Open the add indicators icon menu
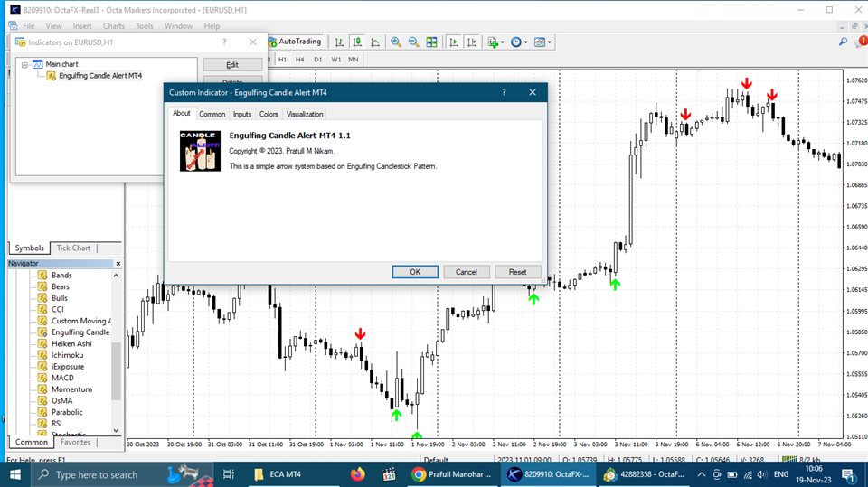 coord(493,42)
